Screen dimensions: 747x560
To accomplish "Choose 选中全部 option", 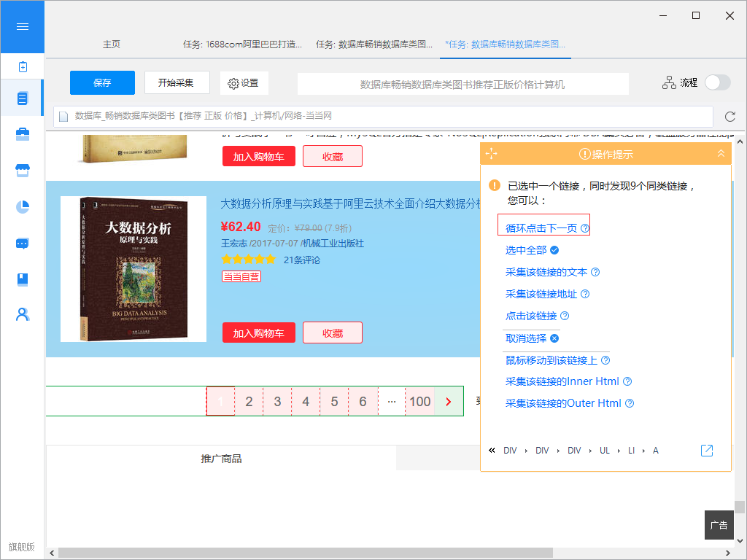I will (526, 250).
